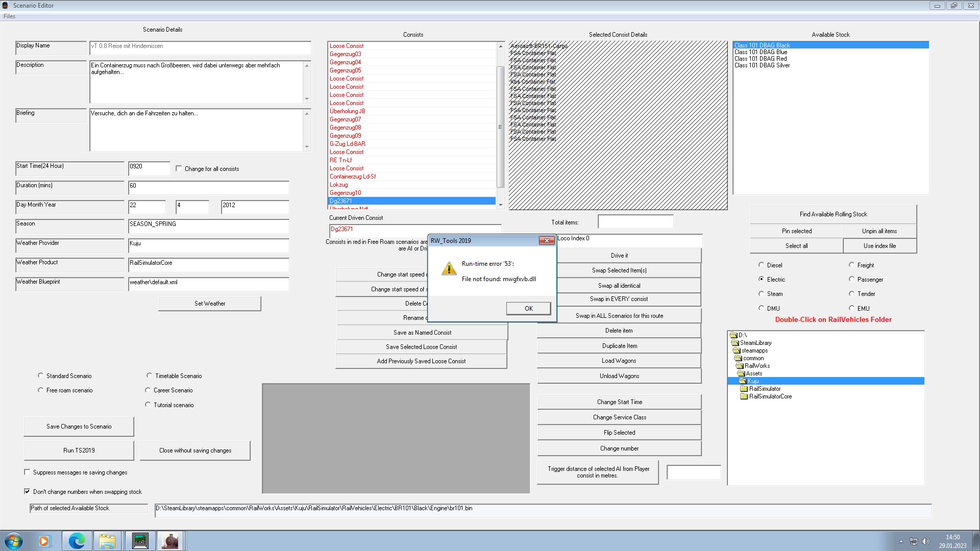Toggle Suppress messages re saving changes
The image size is (980, 551).
coord(27,472)
